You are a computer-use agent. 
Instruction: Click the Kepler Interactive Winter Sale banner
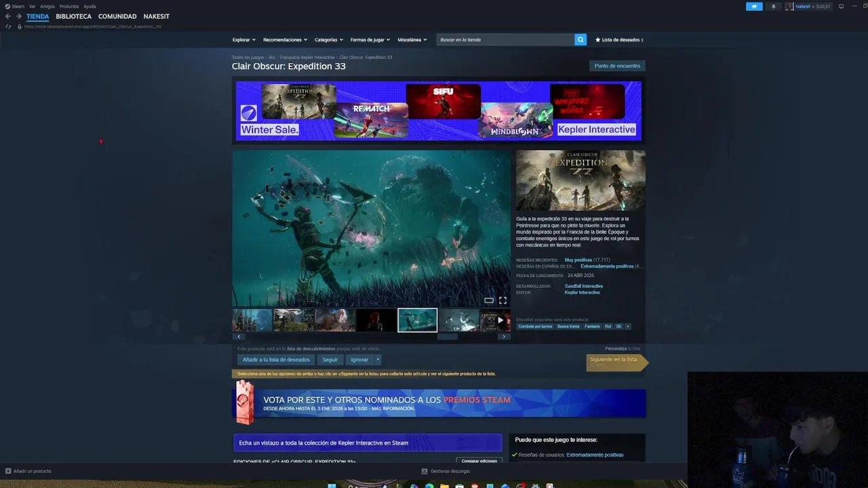click(439, 111)
